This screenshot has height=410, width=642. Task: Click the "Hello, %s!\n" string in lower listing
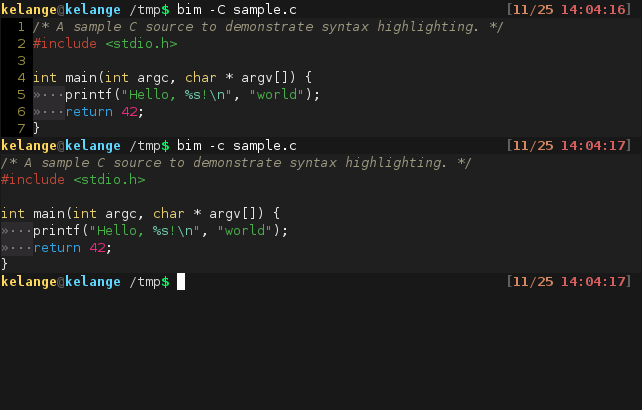(144, 231)
